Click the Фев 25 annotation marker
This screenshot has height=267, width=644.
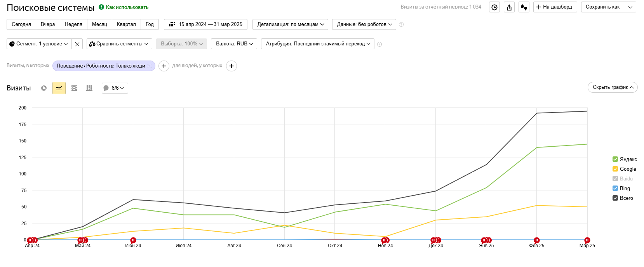[x=536, y=240]
